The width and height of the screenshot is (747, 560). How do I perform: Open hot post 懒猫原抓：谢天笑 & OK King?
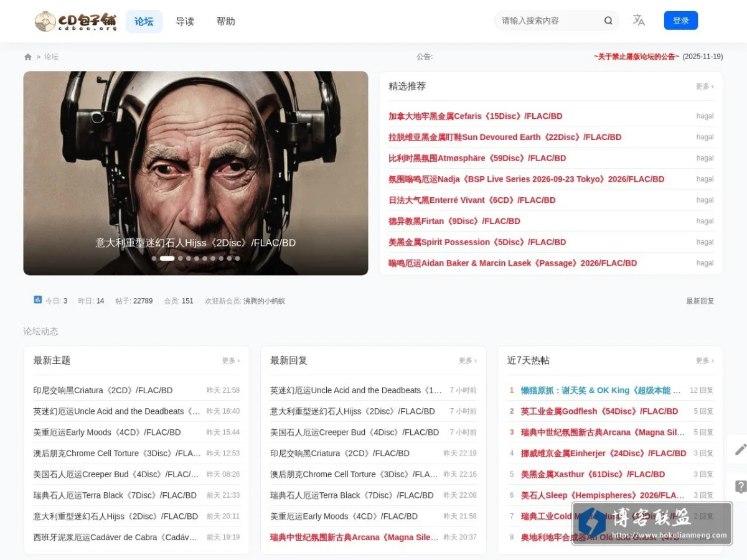[601, 391]
